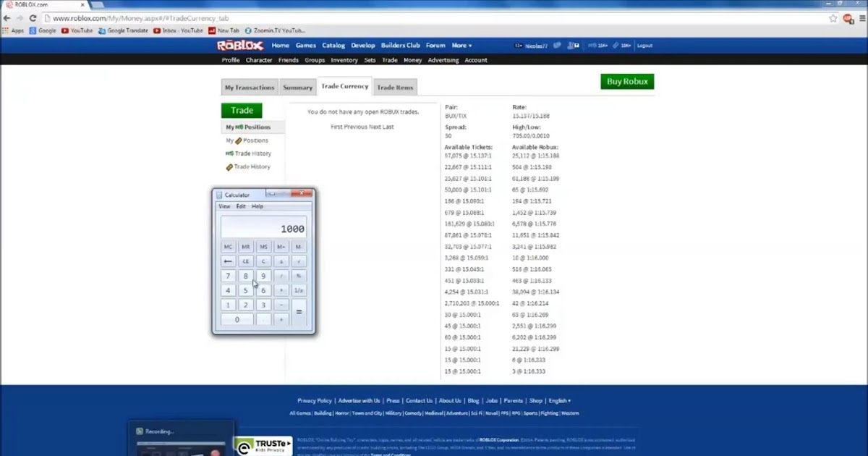This screenshot has height=456, width=868.
Task: Open the Builders Club header link
Action: click(401, 46)
